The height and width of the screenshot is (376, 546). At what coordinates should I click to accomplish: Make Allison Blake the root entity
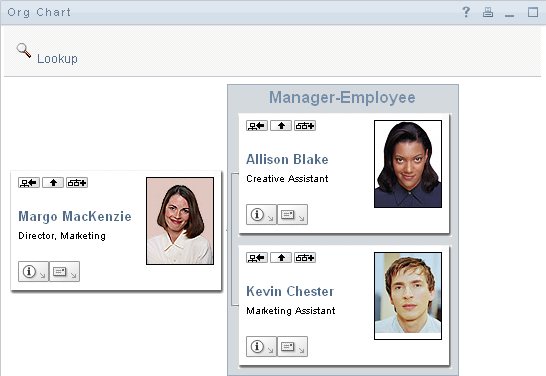[257, 126]
